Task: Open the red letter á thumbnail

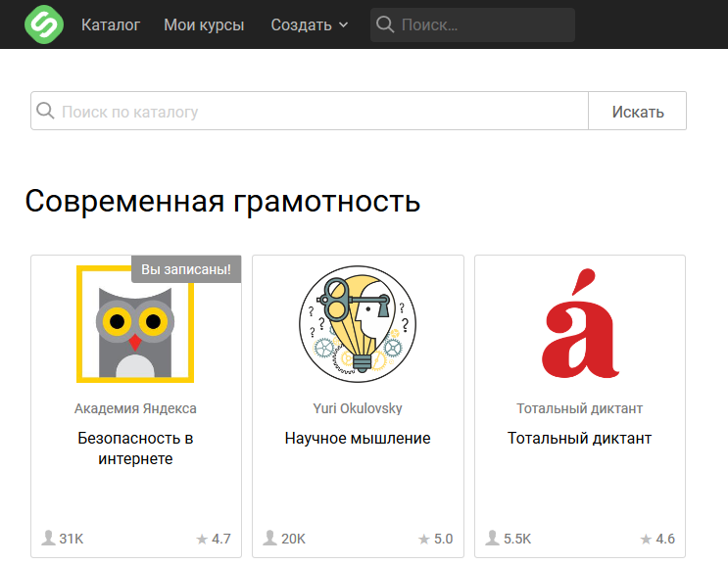Action: click(580, 323)
